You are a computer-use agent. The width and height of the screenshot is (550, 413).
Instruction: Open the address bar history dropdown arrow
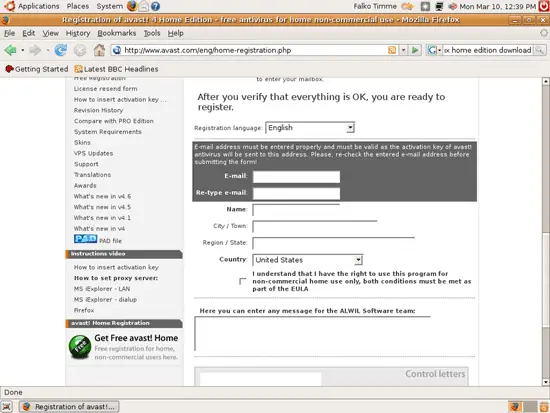pyautogui.click(x=403, y=50)
